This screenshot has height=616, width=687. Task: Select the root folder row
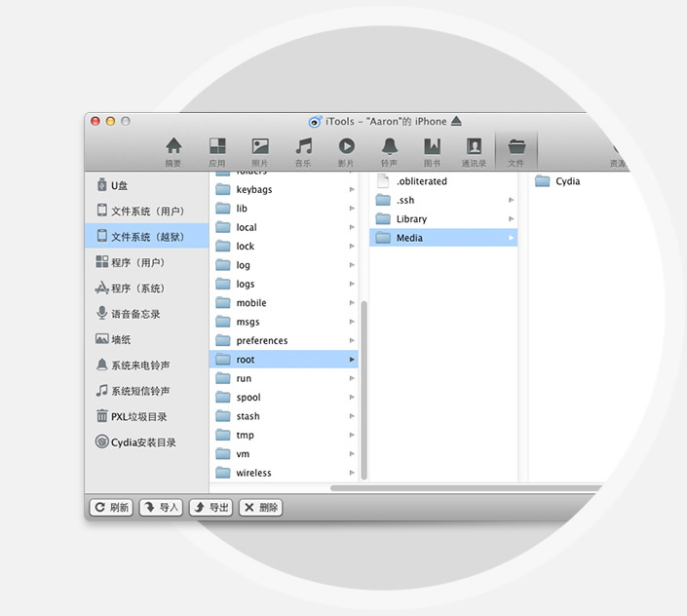point(284,360)
